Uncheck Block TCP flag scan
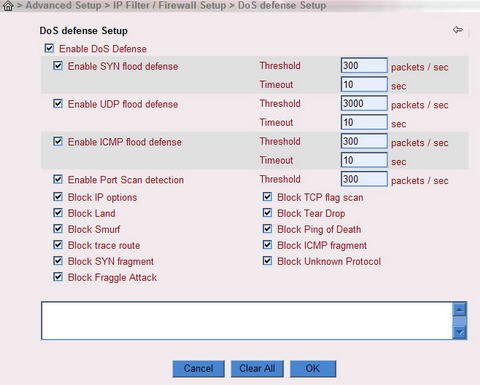The width and height of the screenshot is (480, 385). [267, 197]
